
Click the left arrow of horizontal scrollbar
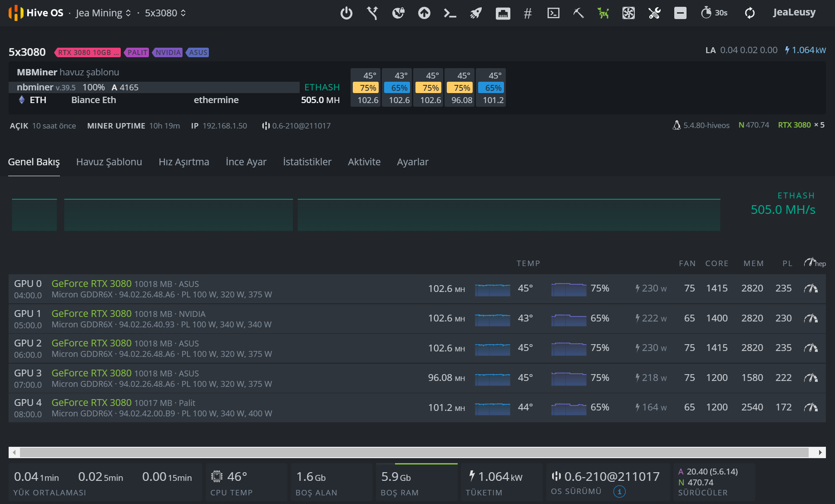[x=14, y=452]
